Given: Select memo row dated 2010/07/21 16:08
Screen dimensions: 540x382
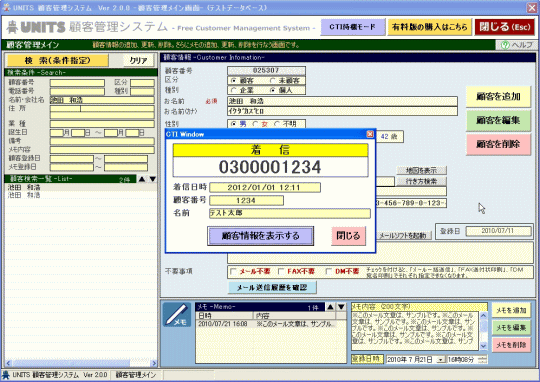Looking at the screenshot, I should click(x=266, y=324).
